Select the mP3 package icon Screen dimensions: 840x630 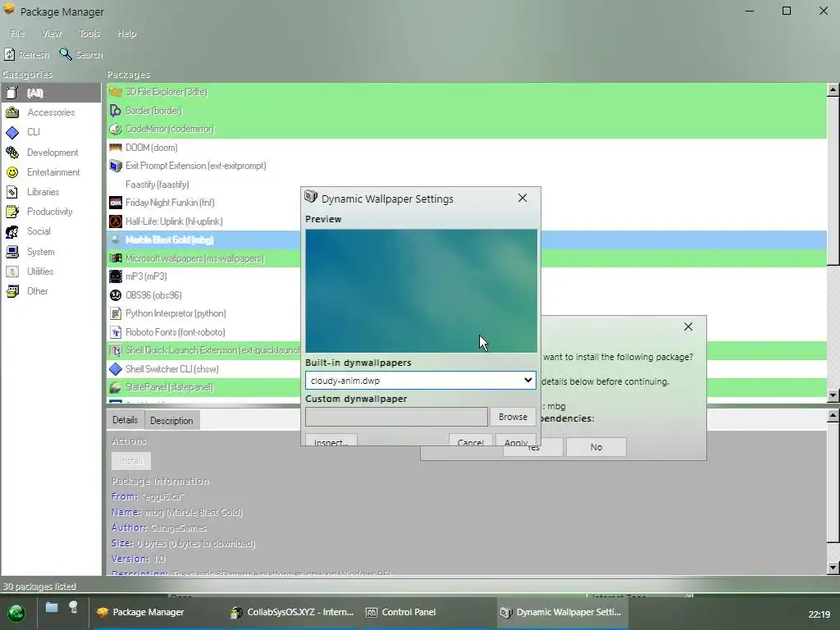pyautogui.click(x=115, y=276)
